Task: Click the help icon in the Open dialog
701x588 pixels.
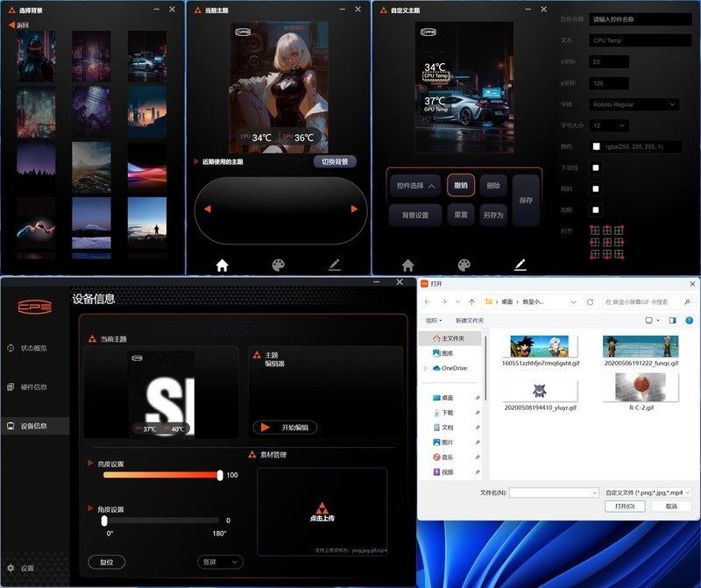Action: pos(688,320)
